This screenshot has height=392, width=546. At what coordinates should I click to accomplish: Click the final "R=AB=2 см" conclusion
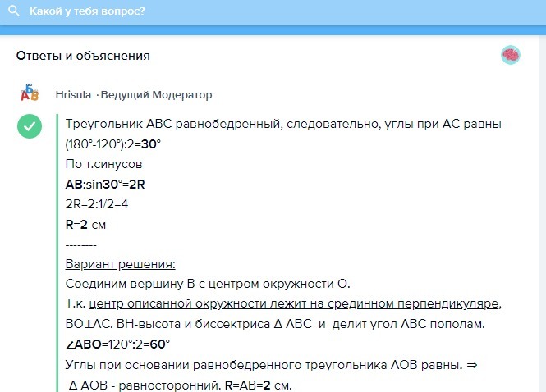[259, 385]
